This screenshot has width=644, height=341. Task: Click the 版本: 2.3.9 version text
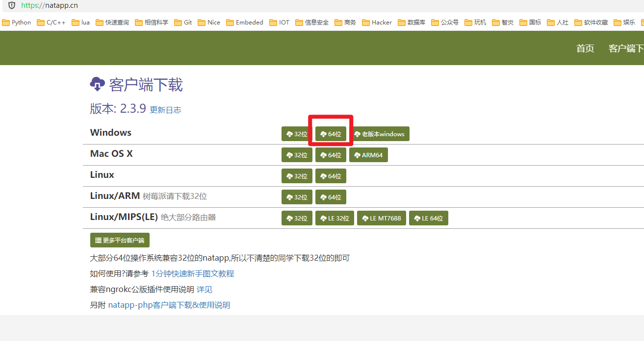(x=118, y=108)
